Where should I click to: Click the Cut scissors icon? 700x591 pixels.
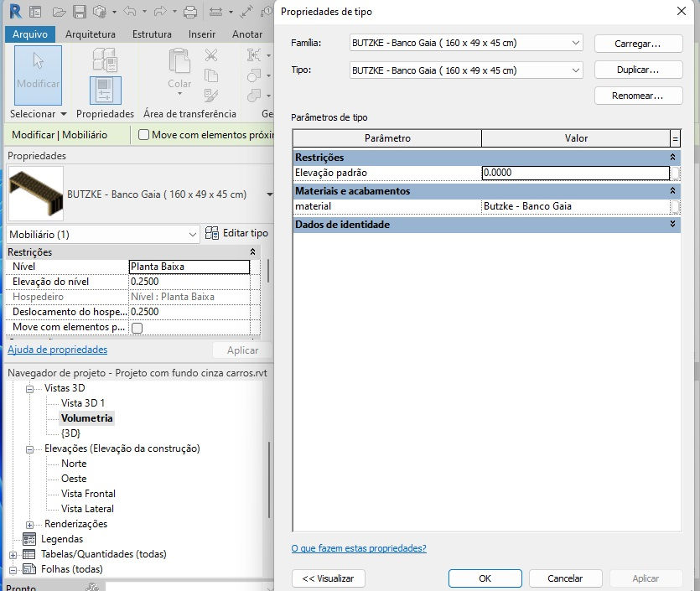[211, 55]
